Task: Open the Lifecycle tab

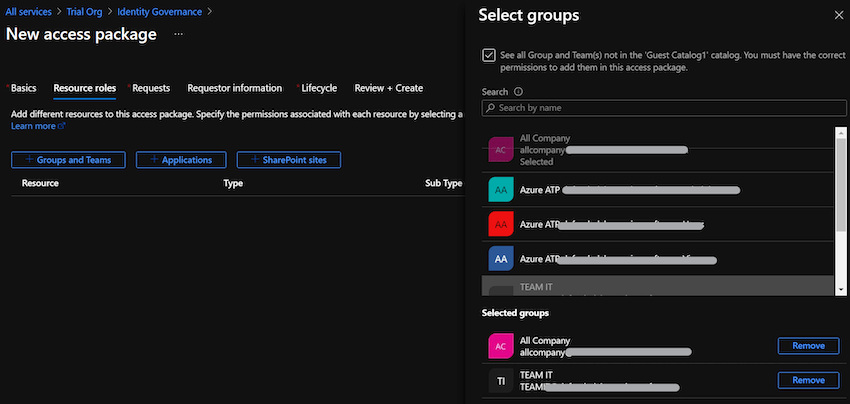Action: [318, 88]
